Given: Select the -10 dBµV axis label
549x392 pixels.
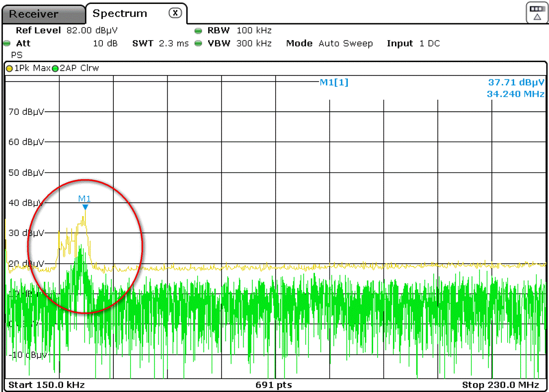Looking at the screenshot, I should coord(27,355).
